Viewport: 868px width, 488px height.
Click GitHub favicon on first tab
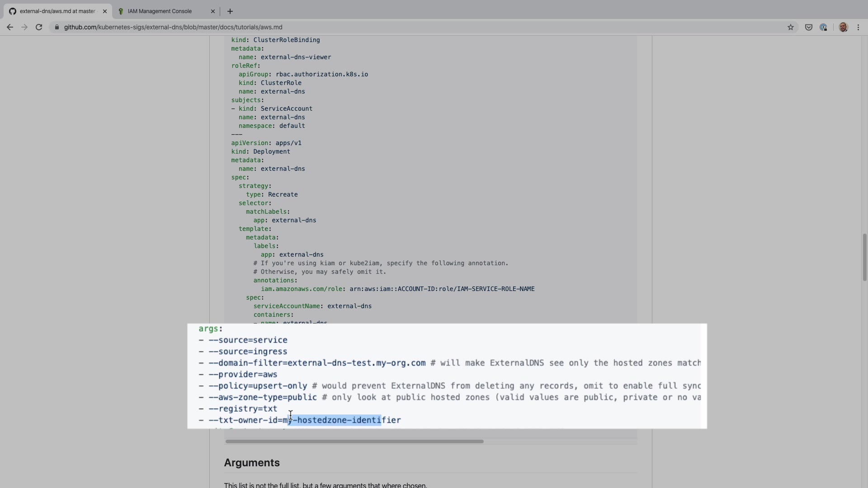(x=13, y=11)
